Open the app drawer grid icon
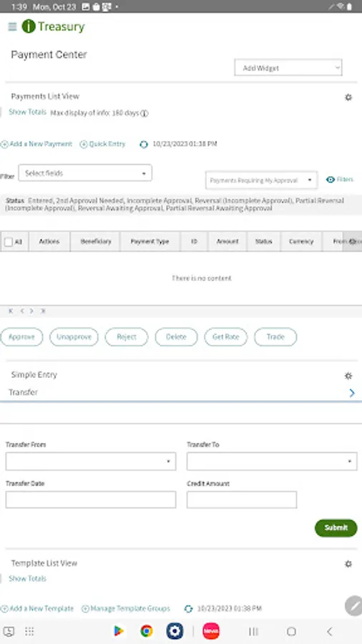 tap(29, 631)
